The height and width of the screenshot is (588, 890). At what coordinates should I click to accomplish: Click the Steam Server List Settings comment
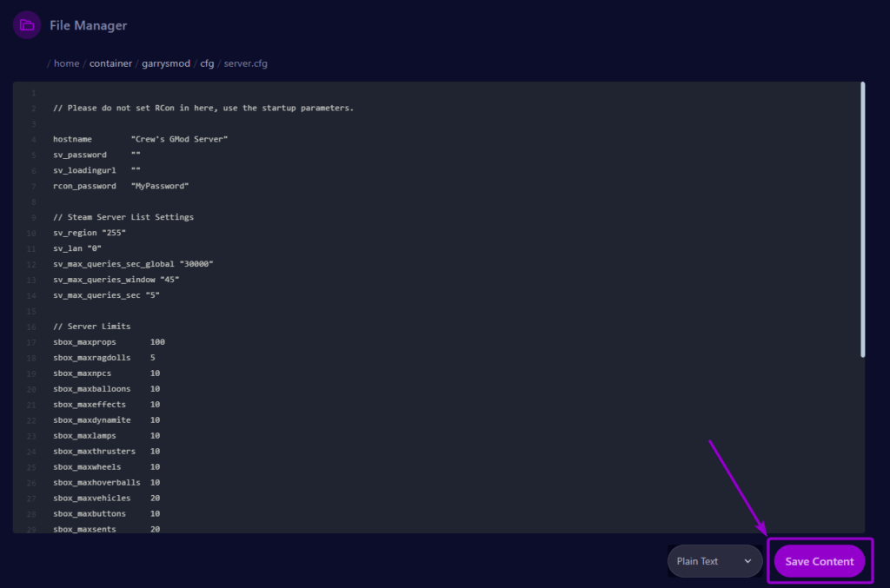123,217
